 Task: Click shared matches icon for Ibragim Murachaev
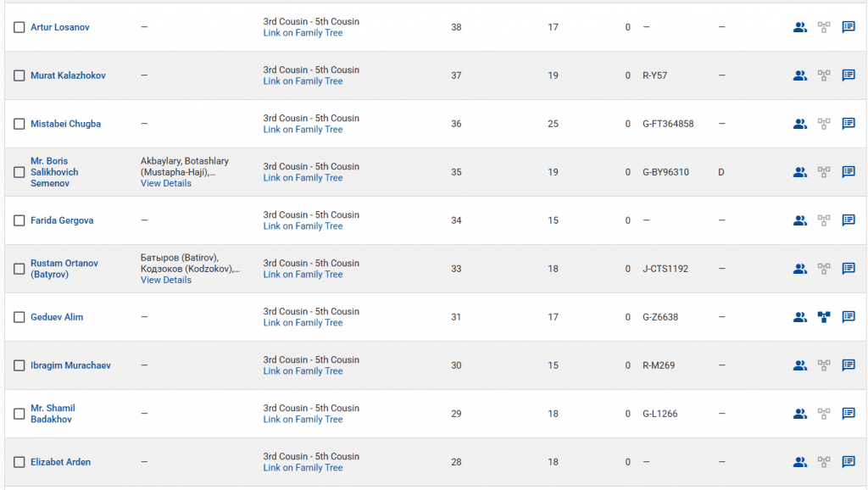click(x=799, y=365)
